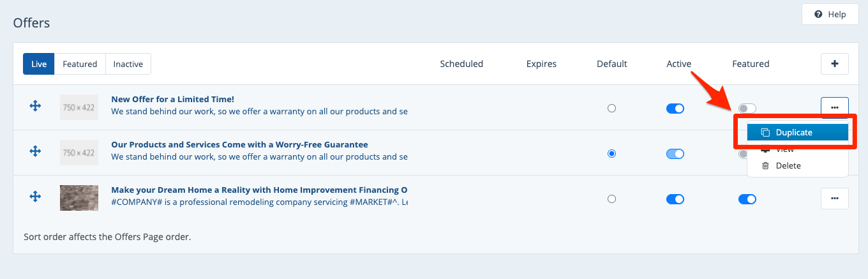Click move icon for Home Improvement Financing offer

(36, 197)
